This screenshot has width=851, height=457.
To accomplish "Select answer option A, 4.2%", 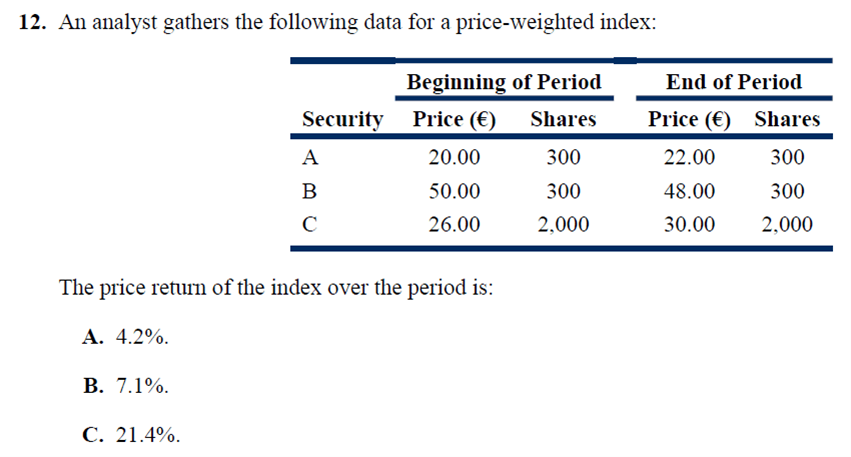I will point(125,337).
